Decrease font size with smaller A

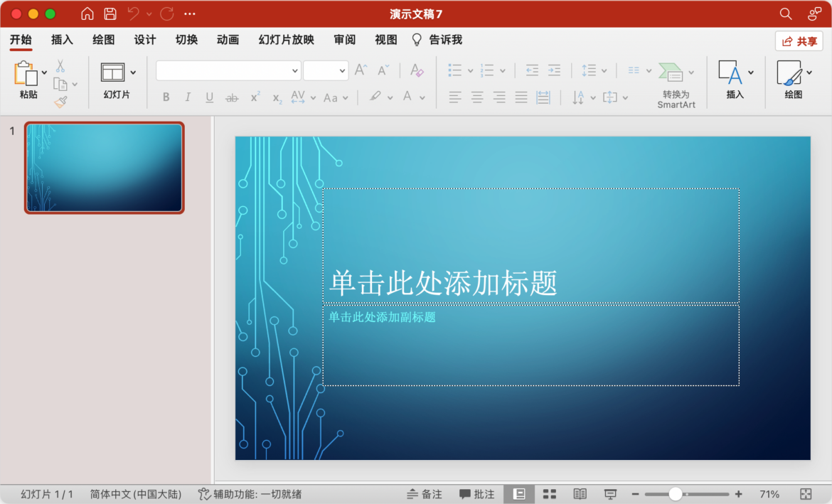coord(383,70)
